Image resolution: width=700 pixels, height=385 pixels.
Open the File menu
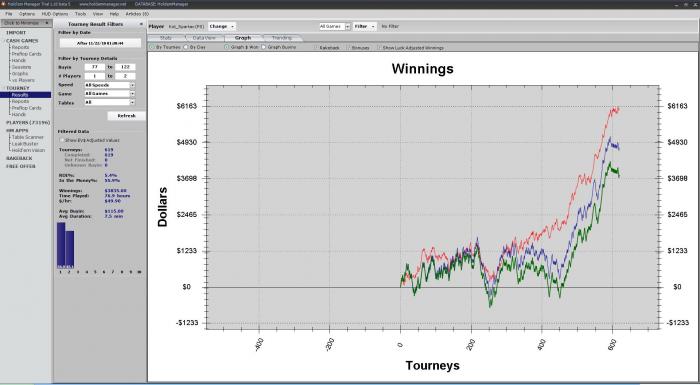click(8, 14)
